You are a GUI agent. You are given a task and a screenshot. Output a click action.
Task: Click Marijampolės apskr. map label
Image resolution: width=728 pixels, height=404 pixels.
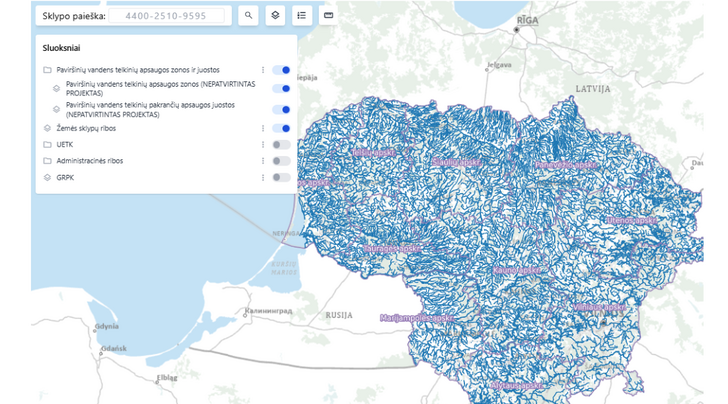[x=416, y=319]
